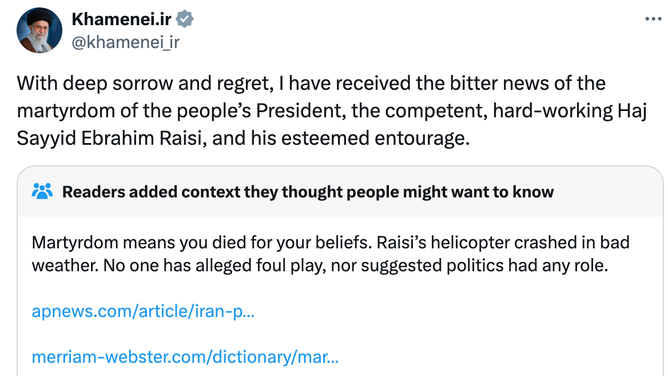Click the gray verified badge beside Khamenei.ir

tap(185, 19)
